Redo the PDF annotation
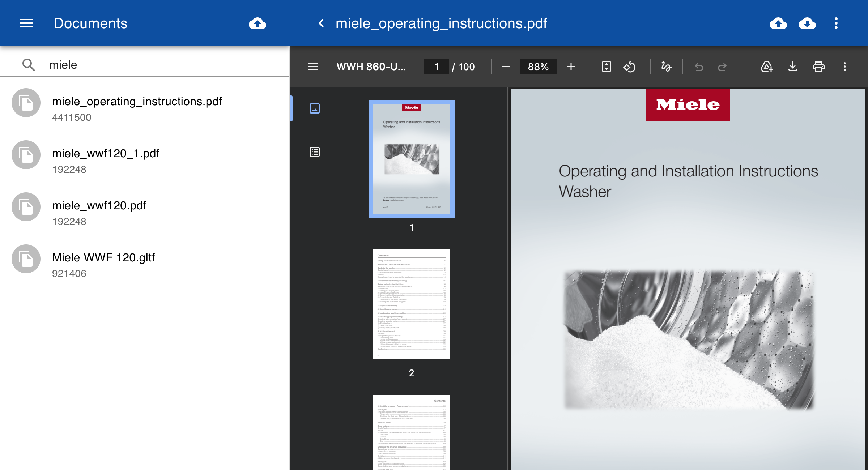The width and height of the screenshot is (868, 470). (x=722, y=67)
